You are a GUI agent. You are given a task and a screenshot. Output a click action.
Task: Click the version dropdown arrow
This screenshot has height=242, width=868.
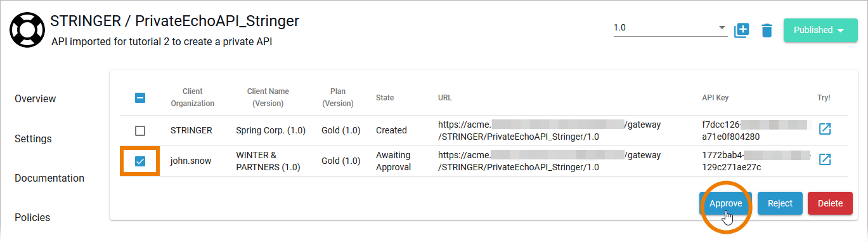point(722,29)
